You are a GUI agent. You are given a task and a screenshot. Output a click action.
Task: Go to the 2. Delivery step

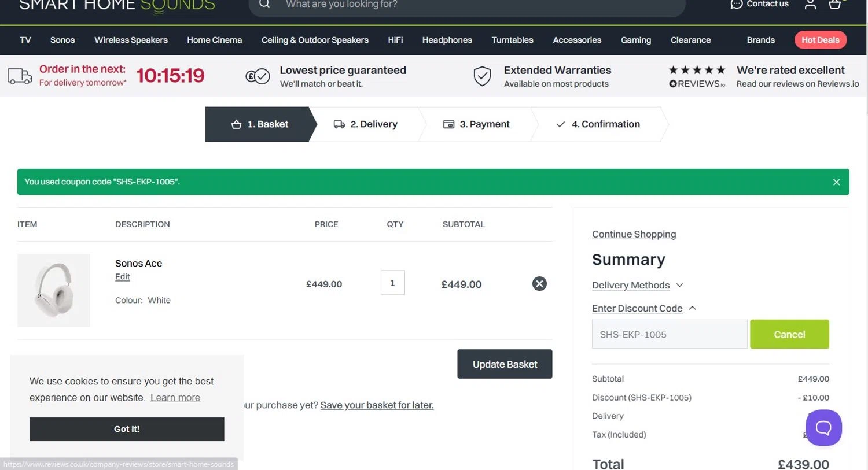[x=366, y=124]
